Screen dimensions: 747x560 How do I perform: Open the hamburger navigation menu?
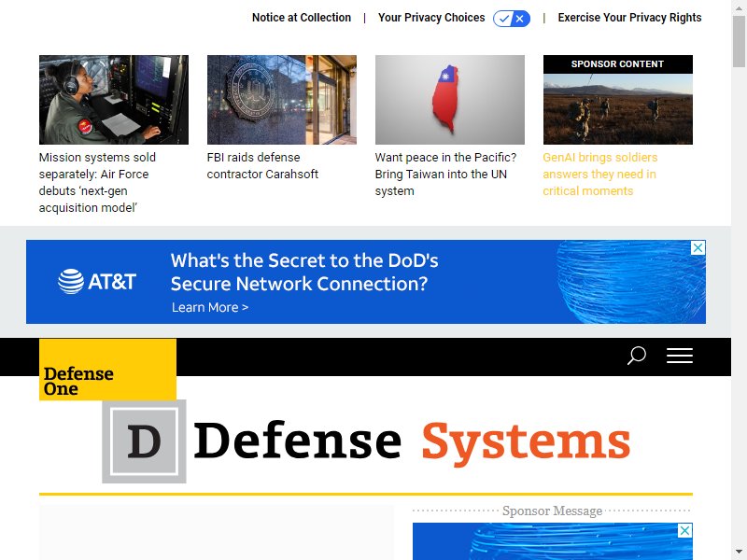[680, 356]
